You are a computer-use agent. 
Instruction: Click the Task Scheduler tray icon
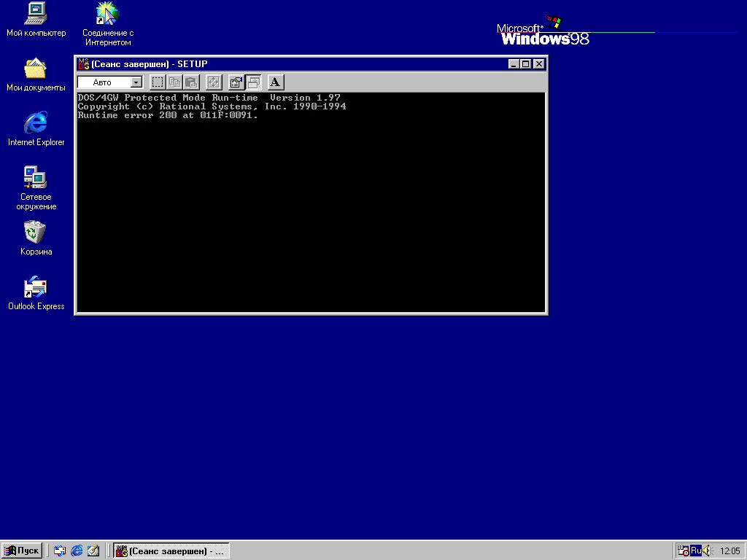[683, 551]
